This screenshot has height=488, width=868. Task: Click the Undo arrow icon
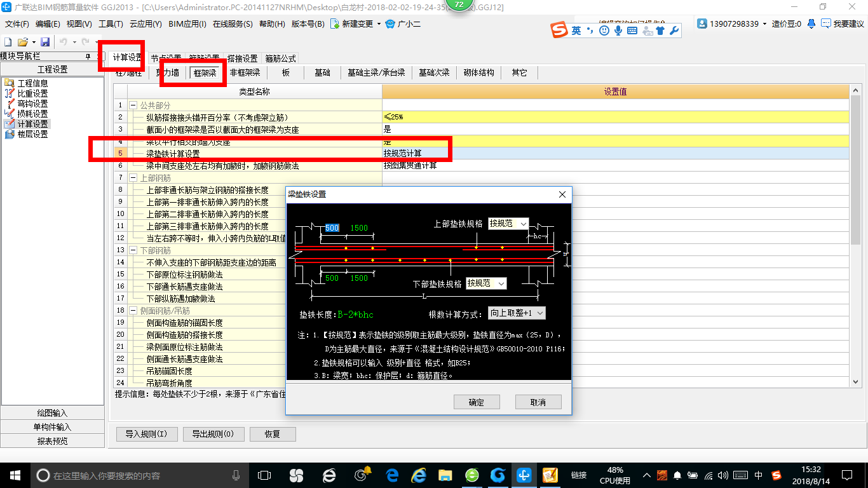pyautogui.click(x=64, y=41)
